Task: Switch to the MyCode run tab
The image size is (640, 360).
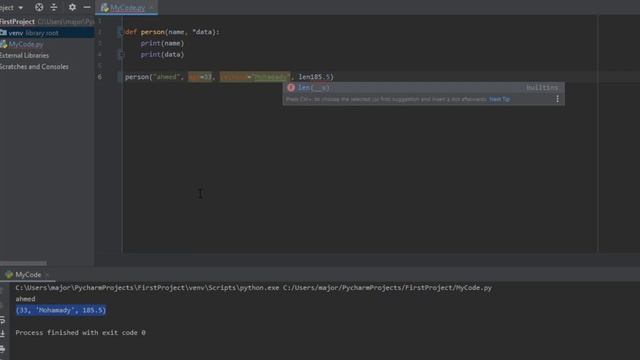Action: click(x=28, y=275)
